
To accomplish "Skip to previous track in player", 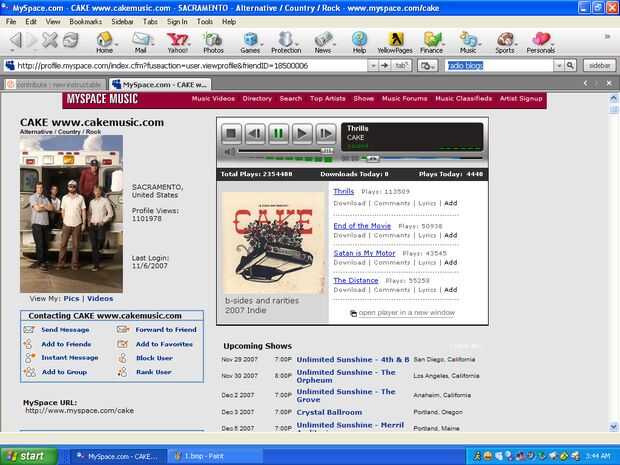I will tap(255, 134).
